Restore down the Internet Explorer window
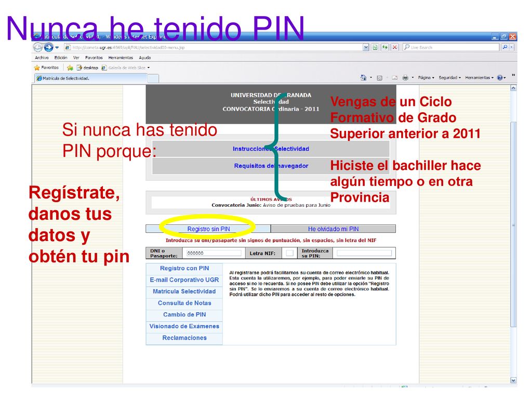The image size is (532, 399). coord(504,37)
